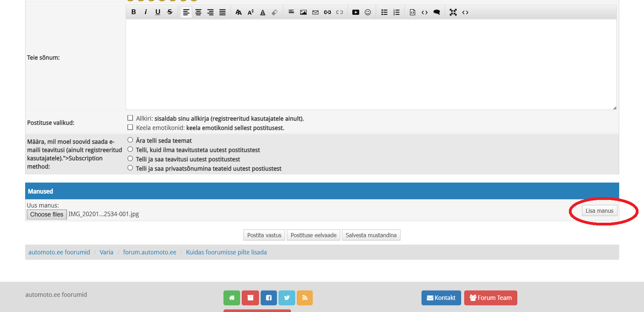Enable the Allkiri signature checkbox
Viewport: 644px width, 312px height.
pyautogui.click(x=130, y=118)
